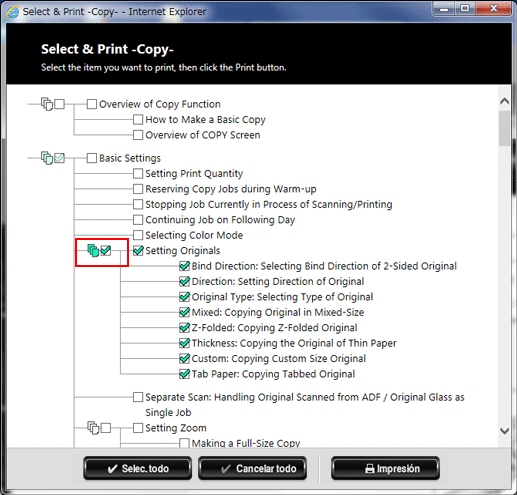Check Making a Full-Size Copy box
The height and width of the screenshot is (495, 517).
point(184,443)
